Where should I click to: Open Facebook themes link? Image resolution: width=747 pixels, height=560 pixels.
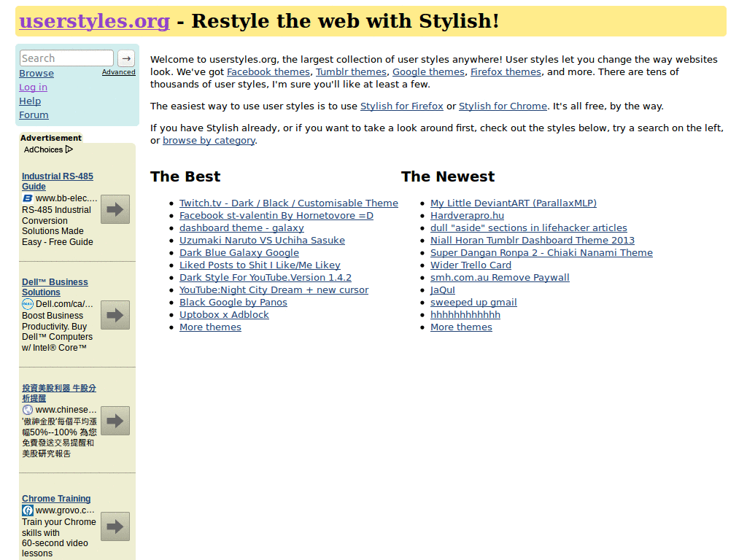268,72
